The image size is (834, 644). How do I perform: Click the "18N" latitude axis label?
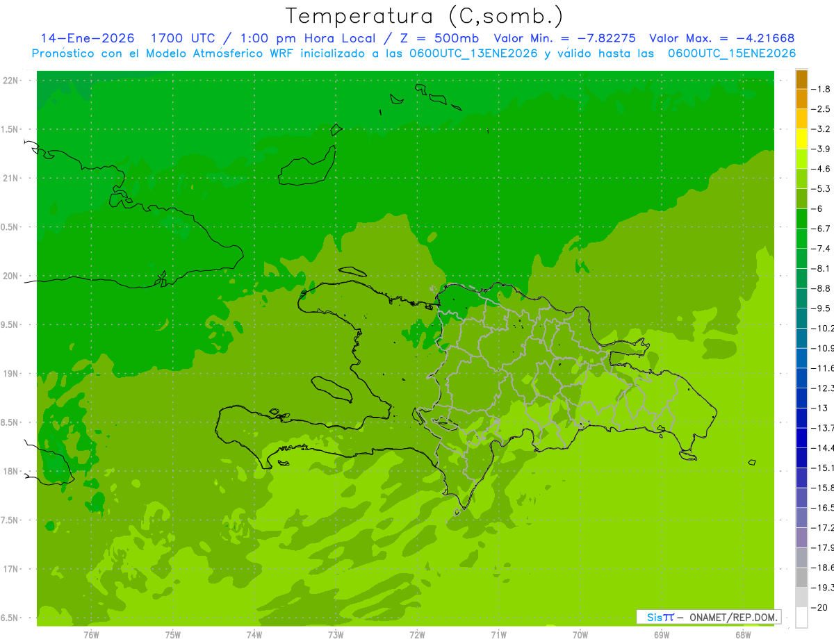11,471
